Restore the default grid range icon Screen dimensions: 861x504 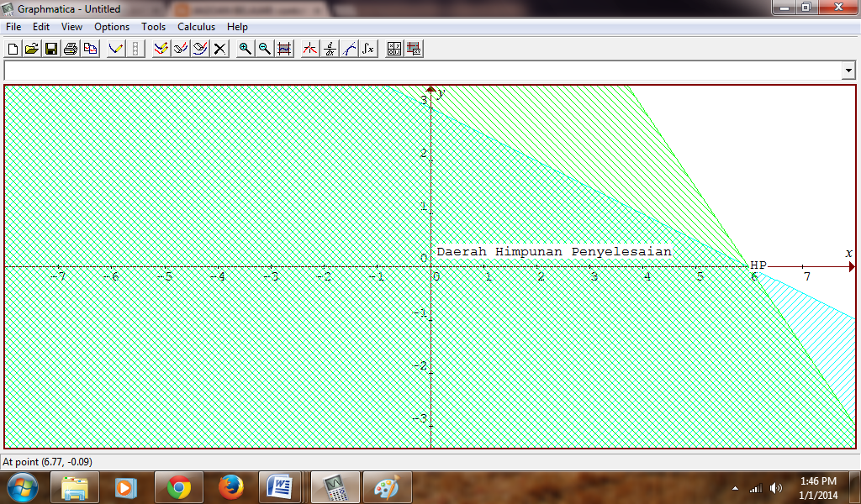284,48
